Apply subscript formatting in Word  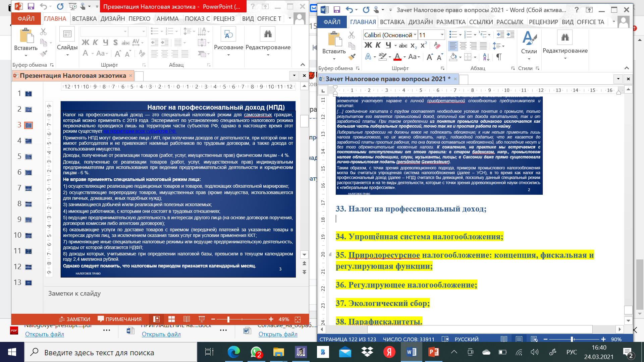(414, 45)
